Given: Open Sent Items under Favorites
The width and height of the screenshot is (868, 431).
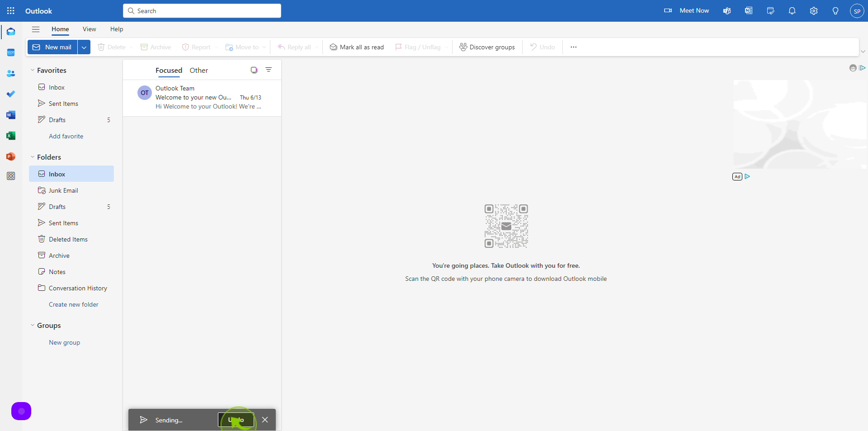Looking at the screenshot, I should pyautogui.click(x=71, y=104).
